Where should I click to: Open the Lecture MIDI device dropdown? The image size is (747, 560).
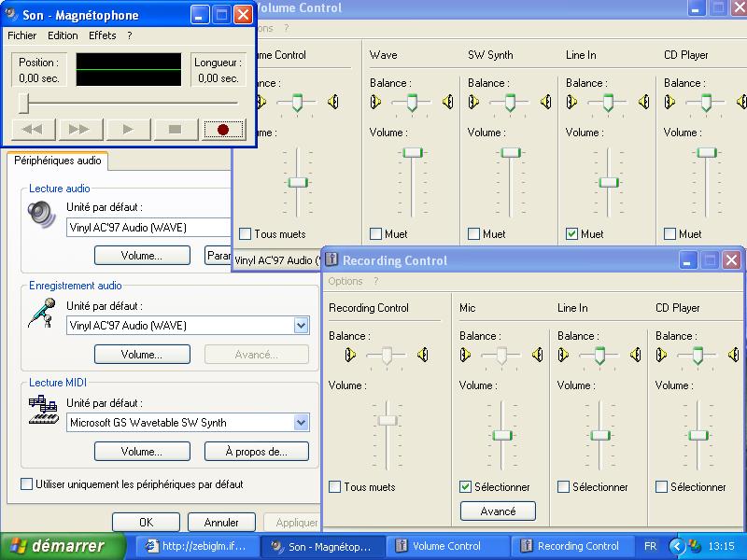point(301,423)
